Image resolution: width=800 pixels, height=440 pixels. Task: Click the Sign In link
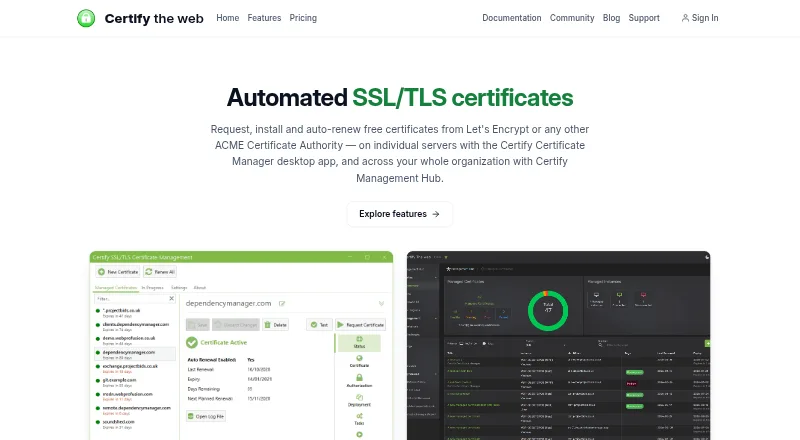(x=700, y=18)
